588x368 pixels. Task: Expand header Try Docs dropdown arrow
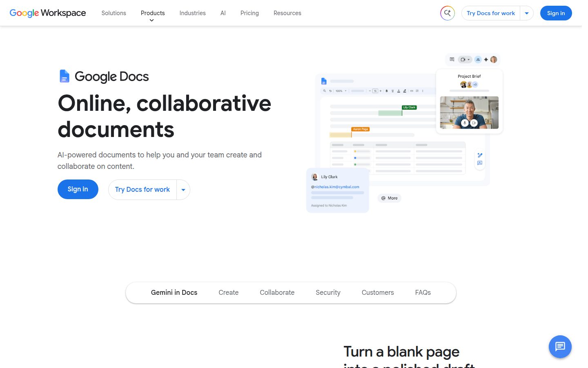(x=527, y=13)
